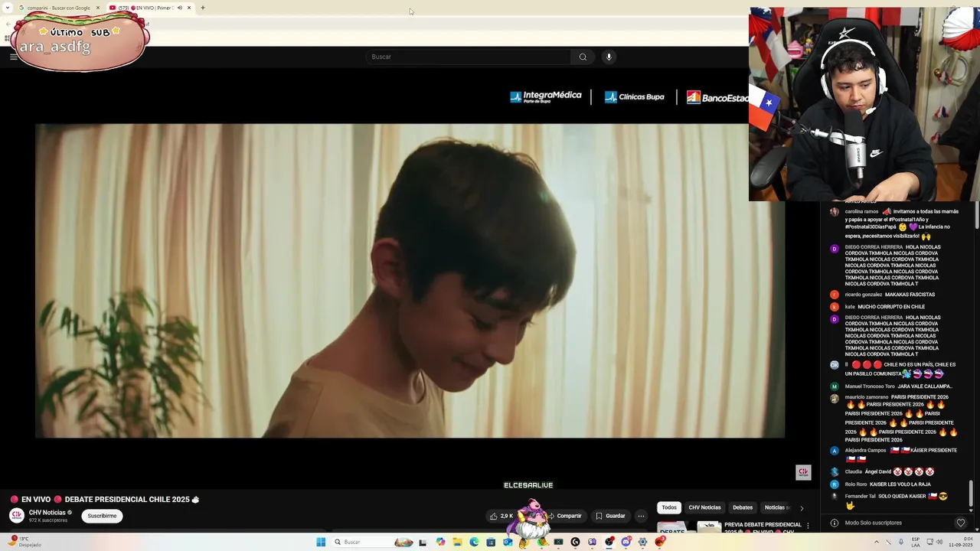Show more filter chips with right chevron
Screen dimensions: 980x551
(x=802, y=507)
